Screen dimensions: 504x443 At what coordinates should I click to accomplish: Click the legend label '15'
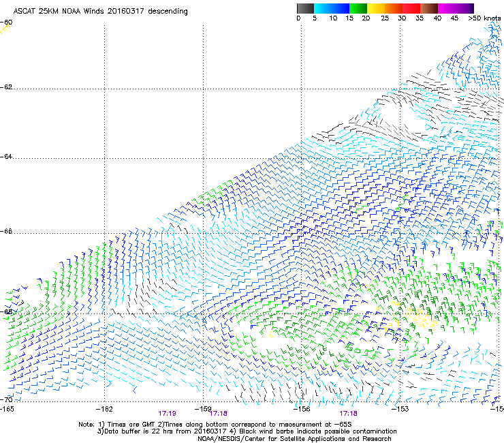(x=349, y=18)
